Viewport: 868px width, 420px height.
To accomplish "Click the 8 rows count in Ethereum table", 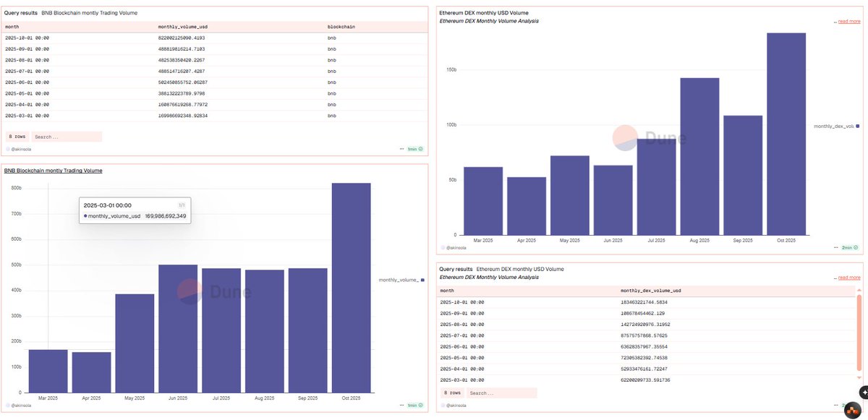I will coord(451,393).
